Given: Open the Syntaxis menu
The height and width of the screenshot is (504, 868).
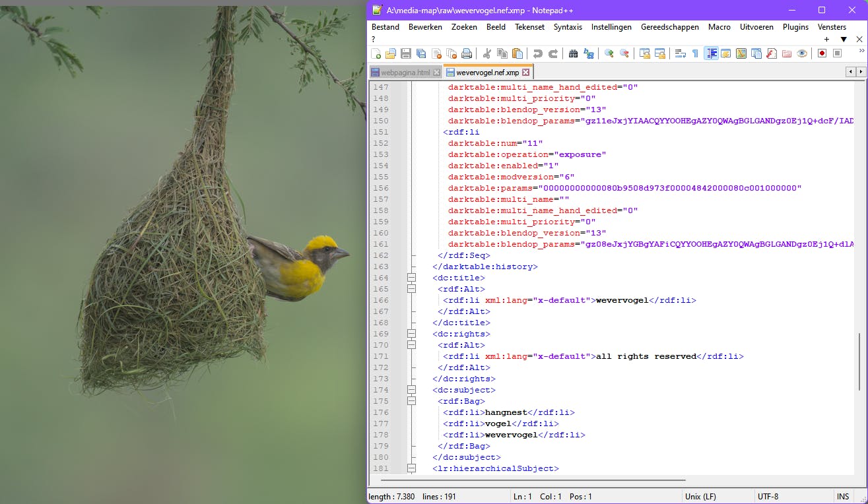Looking at the screenshot, I should 568,27.
